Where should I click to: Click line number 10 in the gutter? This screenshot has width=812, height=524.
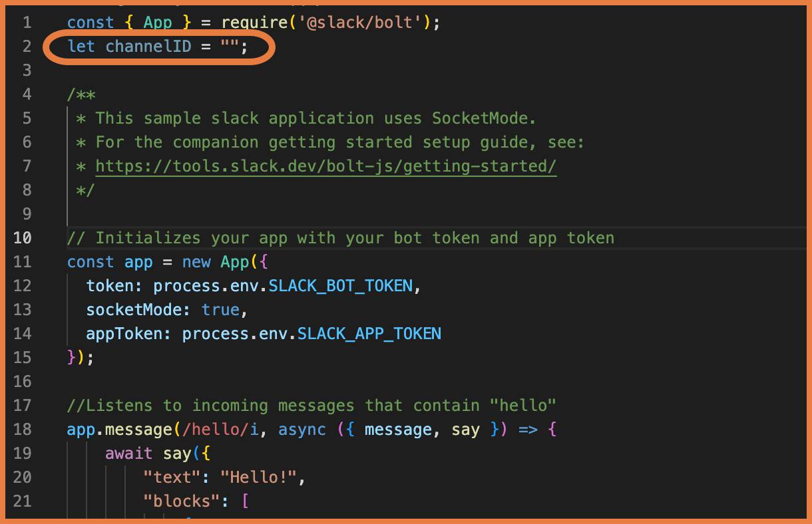tap(23, 238)
